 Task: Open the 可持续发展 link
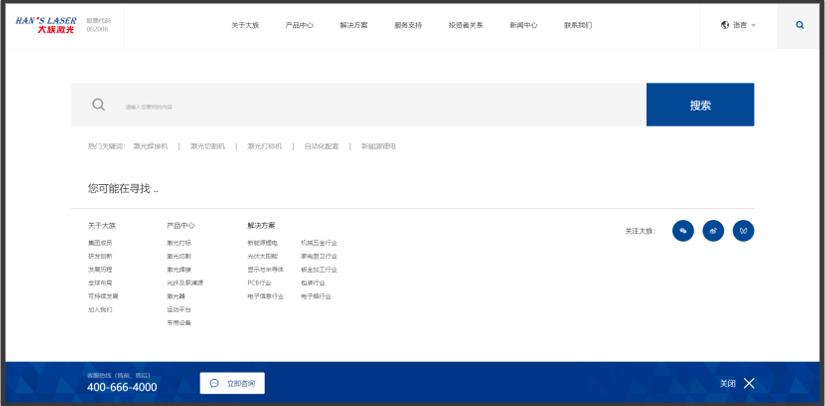point(103,296)
